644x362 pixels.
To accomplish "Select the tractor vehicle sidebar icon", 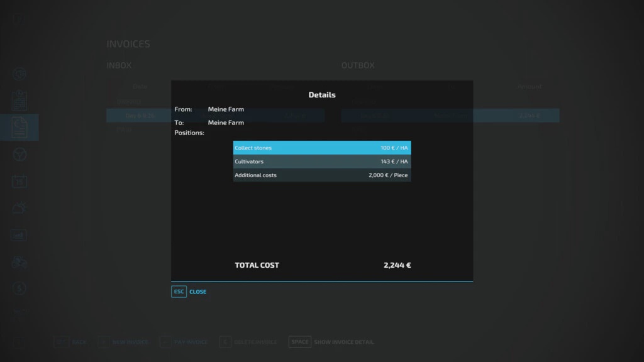I will click(x=19, y=262).
